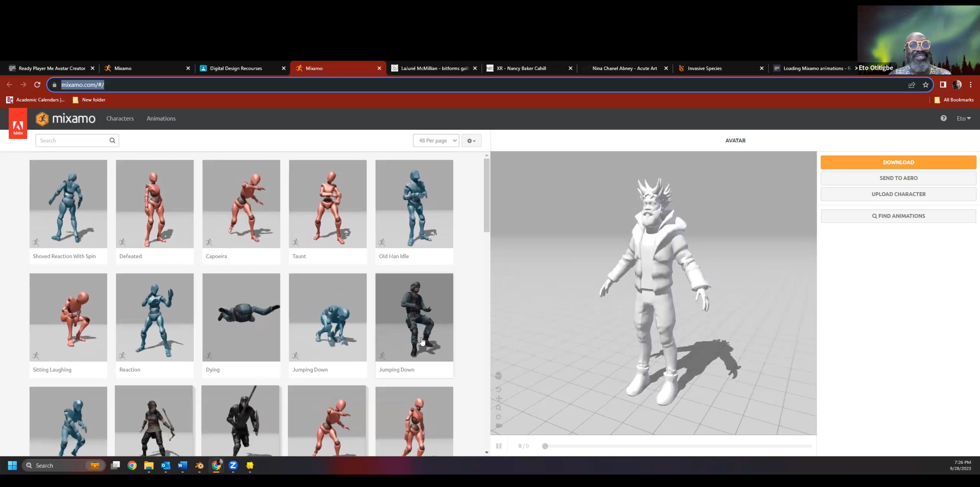Screen dimensions: 980x487
Task: Click the rotate camera icon in viewer
Action: tap(499, 389)
